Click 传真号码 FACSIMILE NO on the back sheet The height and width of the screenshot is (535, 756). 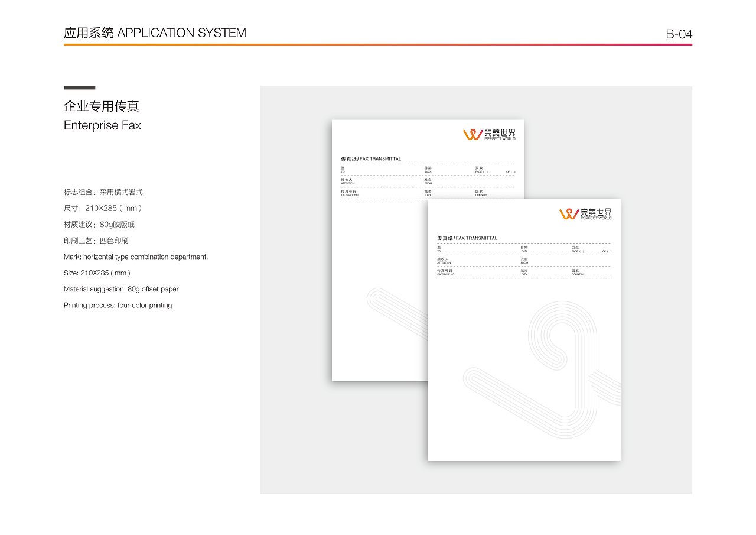tap(350, 193)
